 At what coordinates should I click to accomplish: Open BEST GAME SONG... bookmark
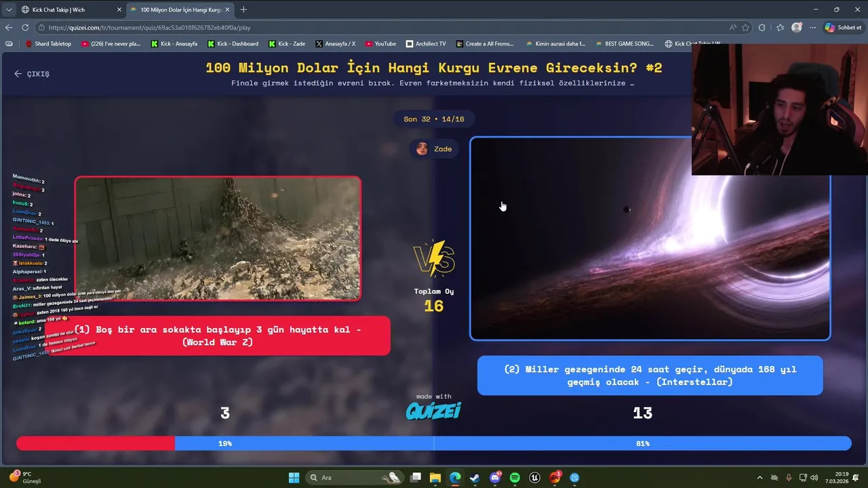point(625,43)
